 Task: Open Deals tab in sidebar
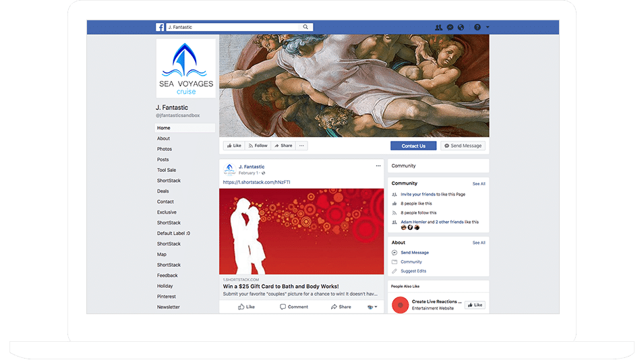coord(163,191)
